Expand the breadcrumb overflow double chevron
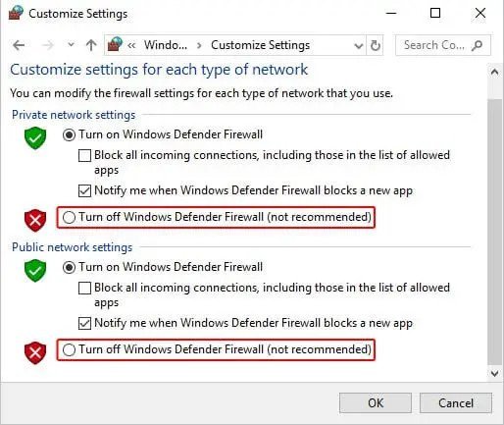The image size is (504, 425). click(131, 45)
